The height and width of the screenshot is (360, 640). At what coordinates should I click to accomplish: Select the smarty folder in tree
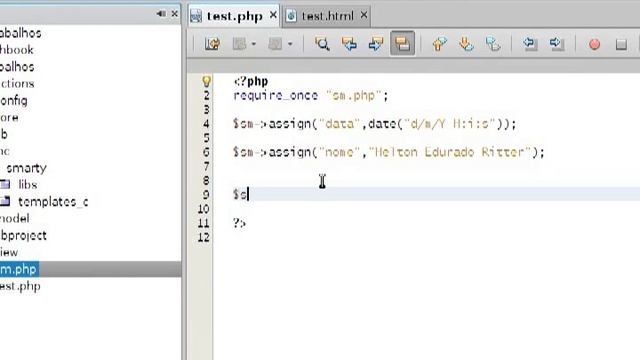26,168
